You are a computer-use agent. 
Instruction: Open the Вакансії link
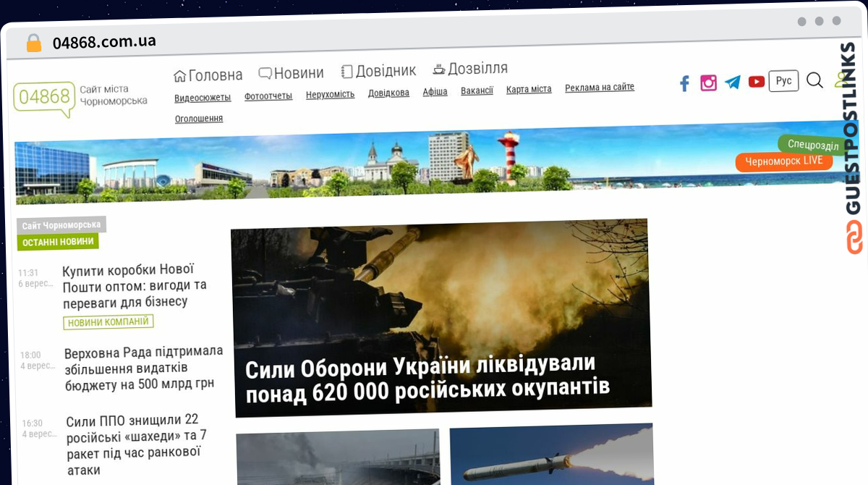(x=477, y=90)
